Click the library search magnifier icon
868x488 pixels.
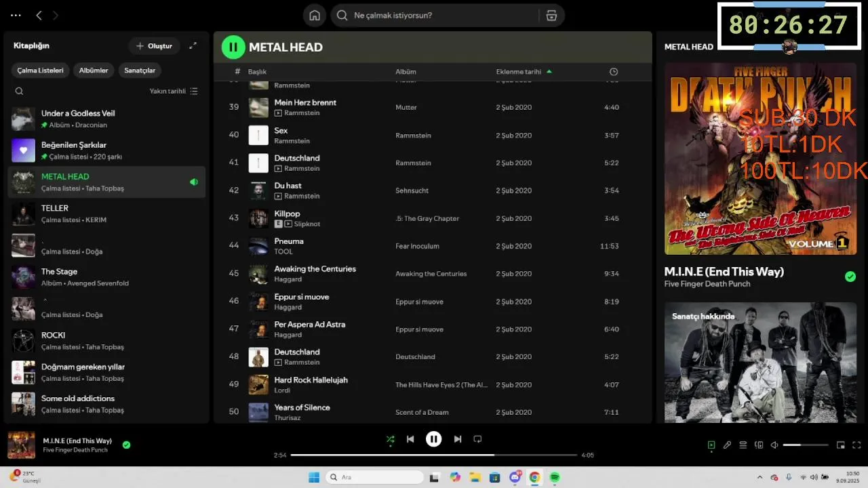[x=19, y=91]
